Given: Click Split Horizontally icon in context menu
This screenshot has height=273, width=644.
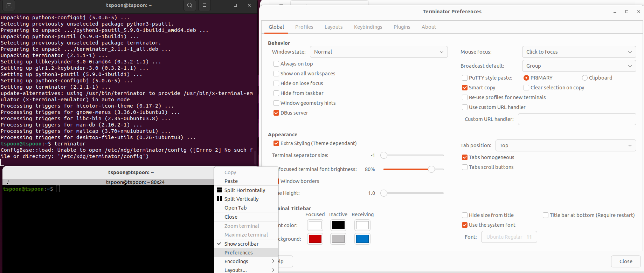Looking at the screenshot, I should point(220,190).
